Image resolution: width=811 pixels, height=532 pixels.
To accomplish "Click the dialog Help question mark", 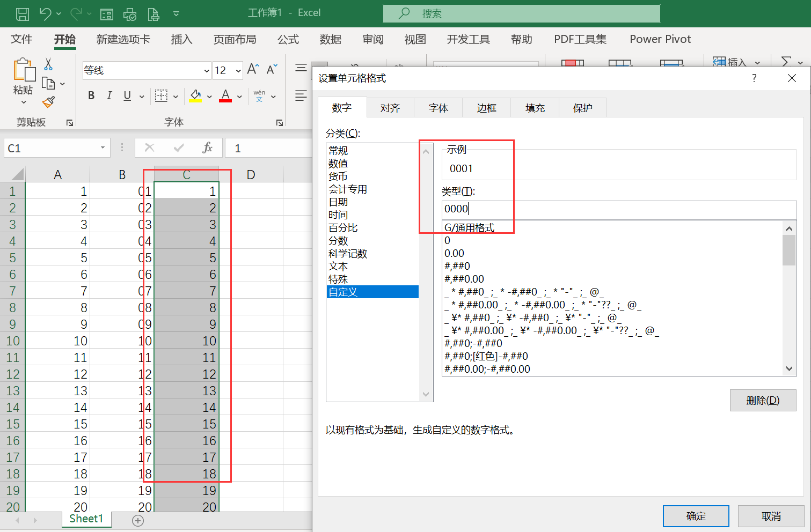I will pos(754,78).
